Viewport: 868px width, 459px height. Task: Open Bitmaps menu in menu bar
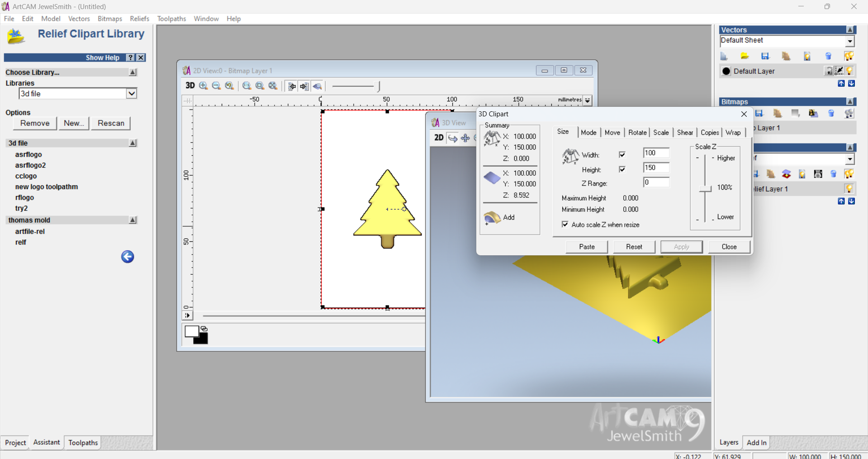110,19
